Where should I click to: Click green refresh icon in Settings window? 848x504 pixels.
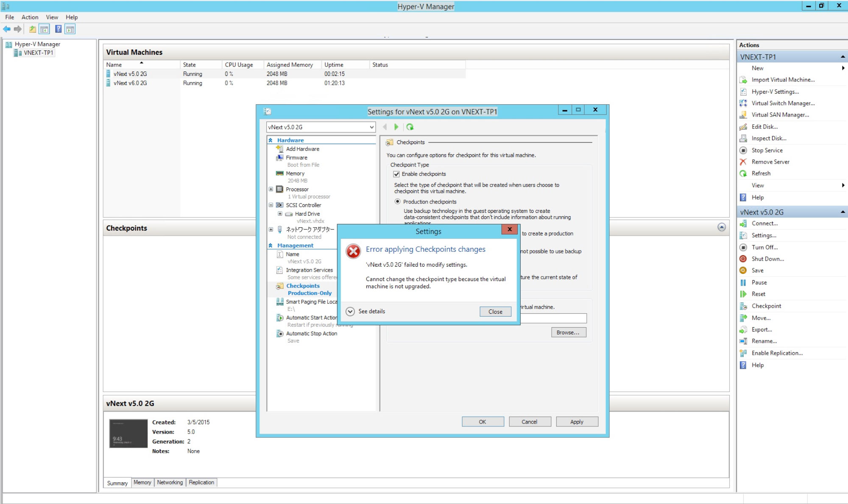coord(410,127)
